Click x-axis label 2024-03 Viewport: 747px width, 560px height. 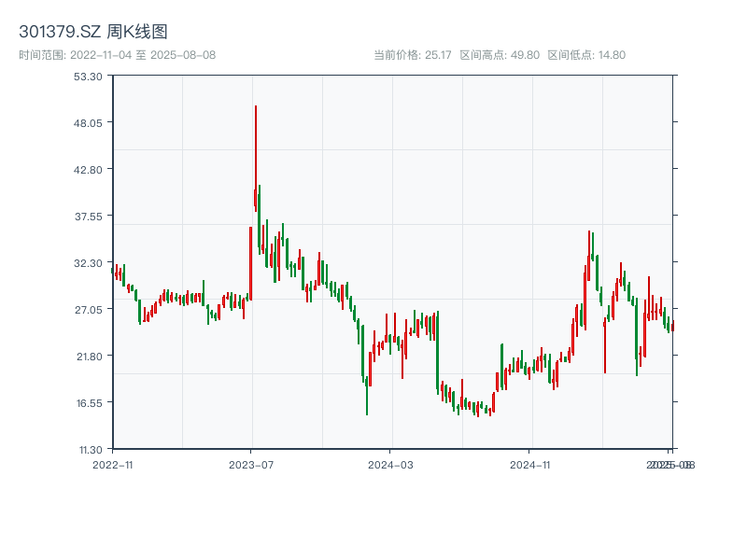390,465
